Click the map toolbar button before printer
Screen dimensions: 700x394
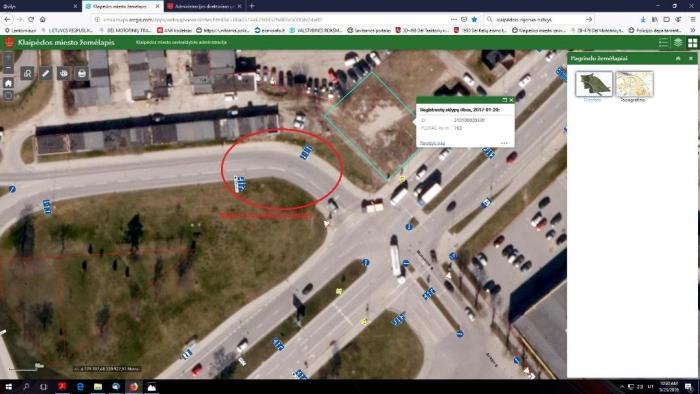tap(64, 73)
